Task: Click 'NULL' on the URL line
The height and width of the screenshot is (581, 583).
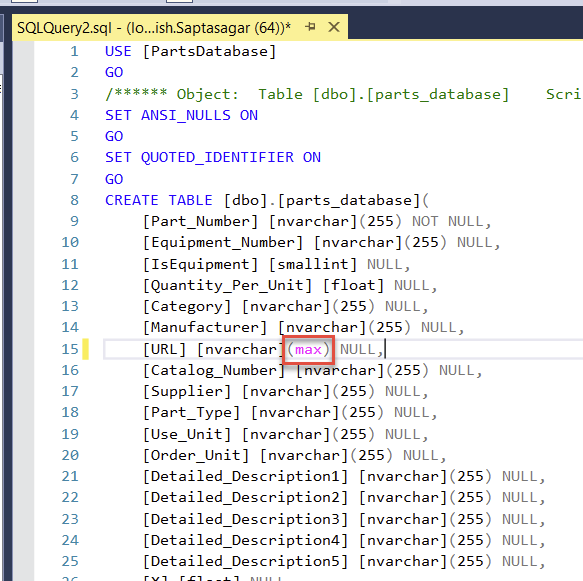Action: click(x=358, y=350)
